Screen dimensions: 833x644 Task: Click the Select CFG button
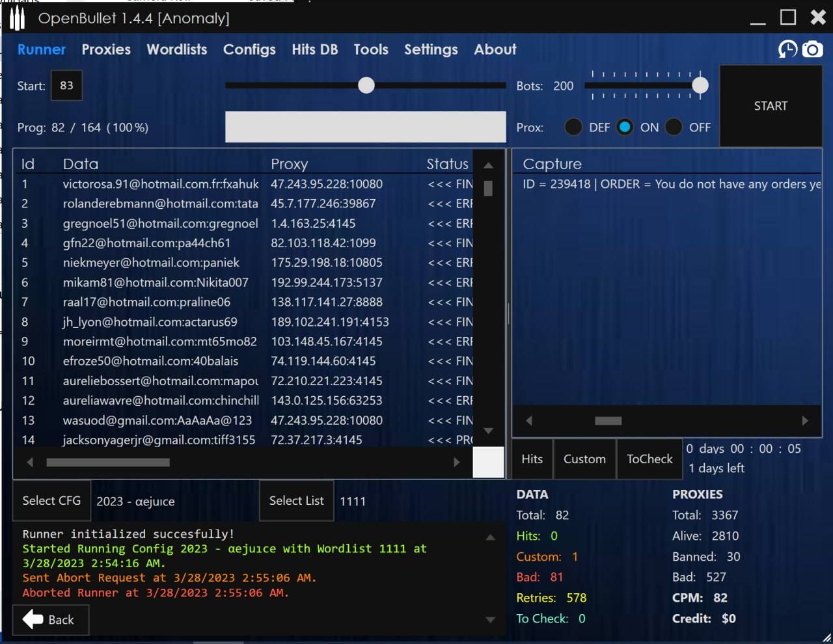click(51, 500)
